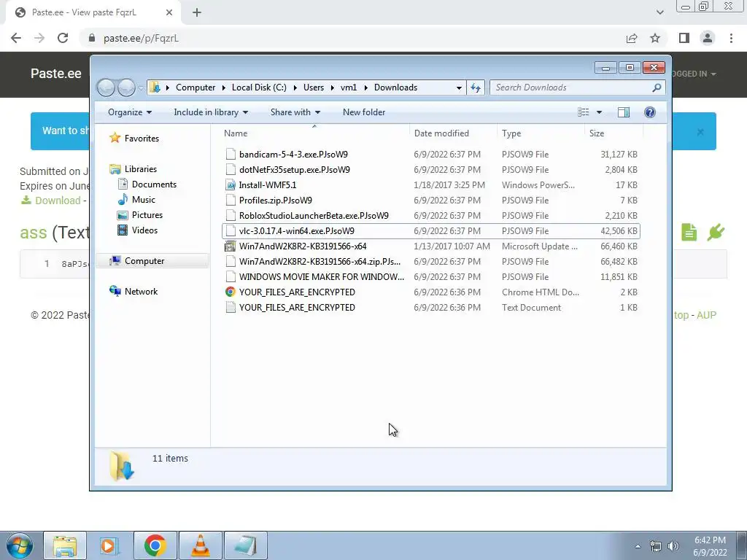The image size is (747, 560).
Task: Click New folder in the Explorer toolbar
Action: point(364,112)
